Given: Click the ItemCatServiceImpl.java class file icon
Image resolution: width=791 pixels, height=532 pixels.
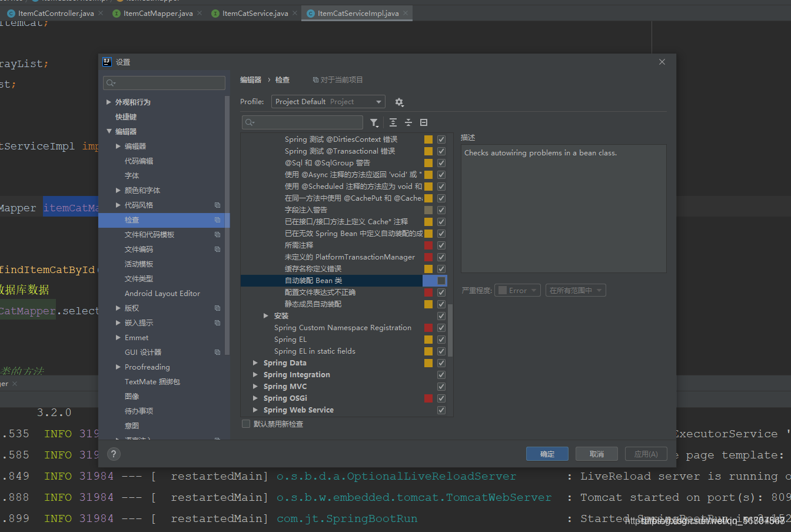Looking at the screenshot, I should (311, 13).
